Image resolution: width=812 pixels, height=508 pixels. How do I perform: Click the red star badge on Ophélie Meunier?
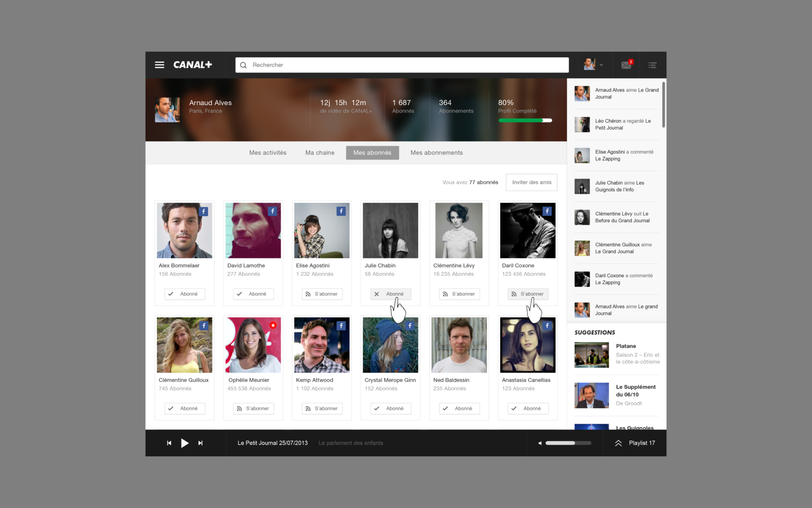273,325
